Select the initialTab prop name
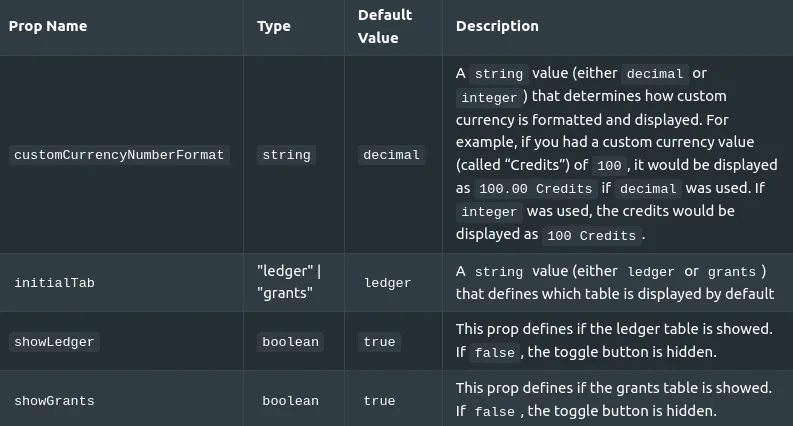The height and width of the screenshot is (426, 793). point(54,283)
